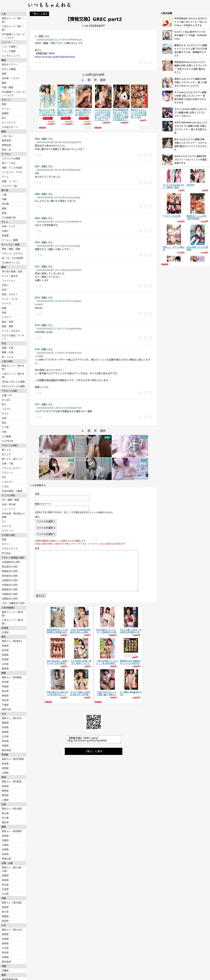
Task: Focus the 名前 name input field
Action: (x=62, y=498)
